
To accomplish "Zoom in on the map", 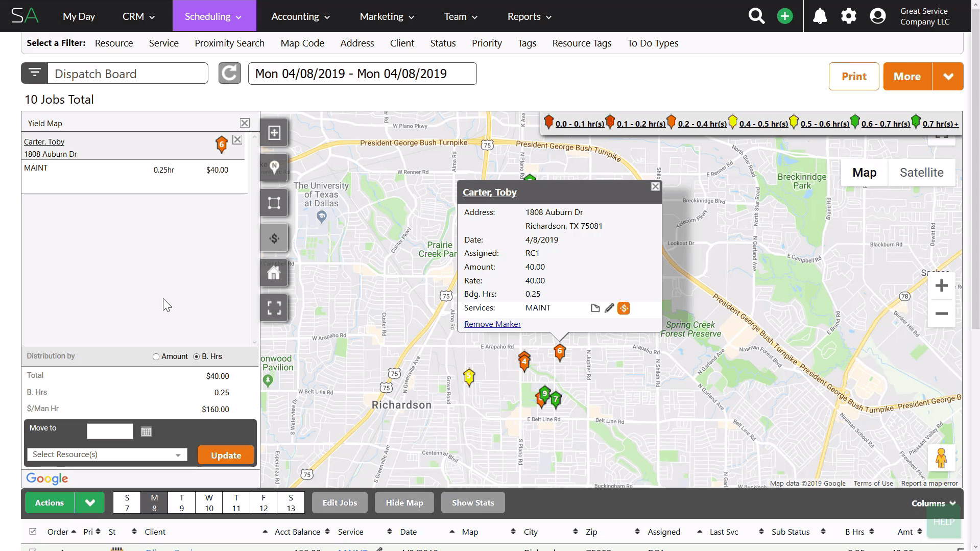I will click(x=942, y=285).
